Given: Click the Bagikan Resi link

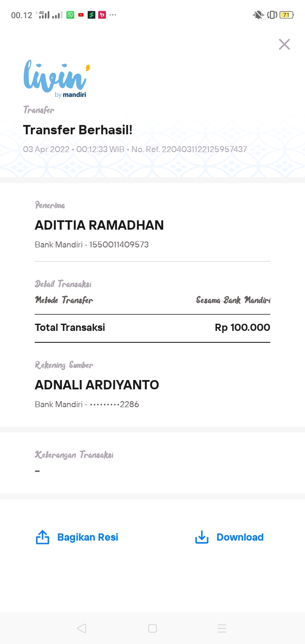Looking at the screenshot, I should click(88, 537).
